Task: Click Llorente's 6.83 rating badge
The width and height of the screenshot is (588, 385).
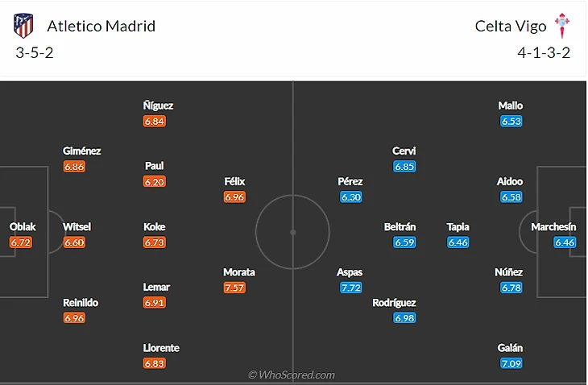Action: (x=155, y=363)
